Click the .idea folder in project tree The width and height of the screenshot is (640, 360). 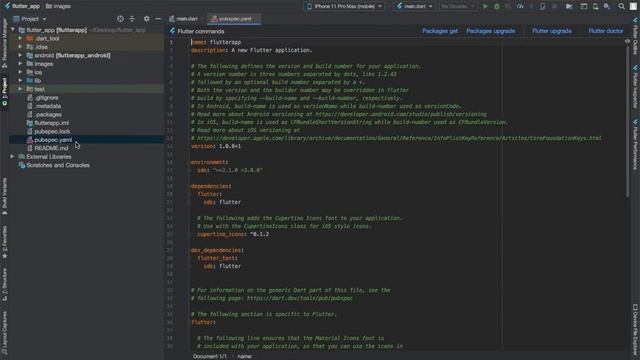41,47
